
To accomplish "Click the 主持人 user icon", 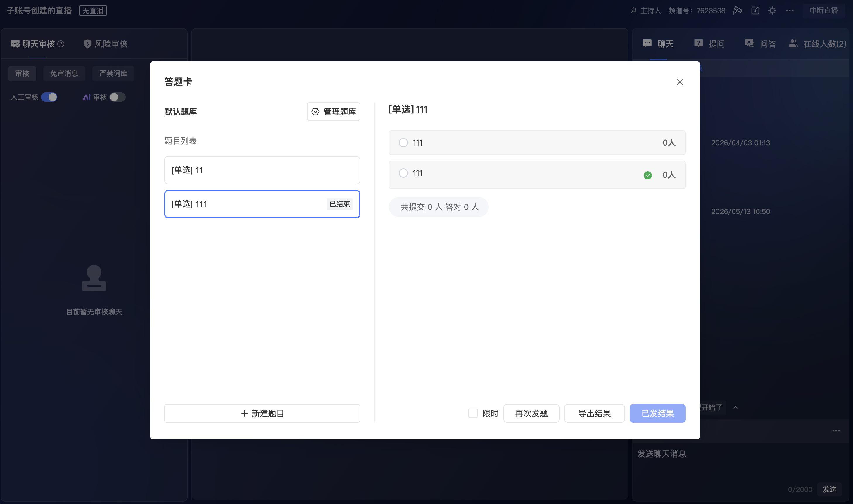I will pyautogui.click(x=633, y=11).
